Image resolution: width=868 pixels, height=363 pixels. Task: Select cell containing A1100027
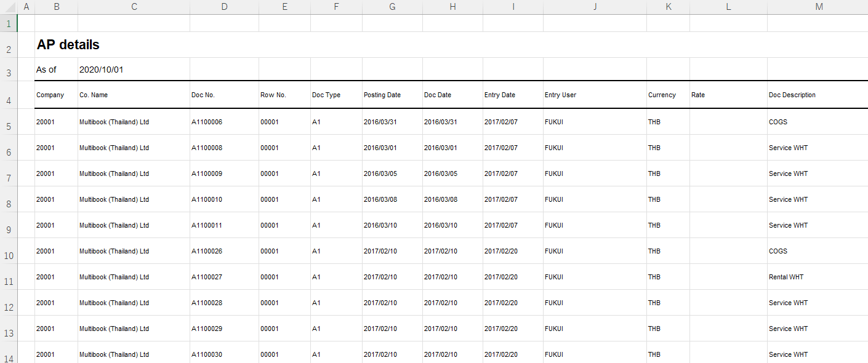[225, 277]
